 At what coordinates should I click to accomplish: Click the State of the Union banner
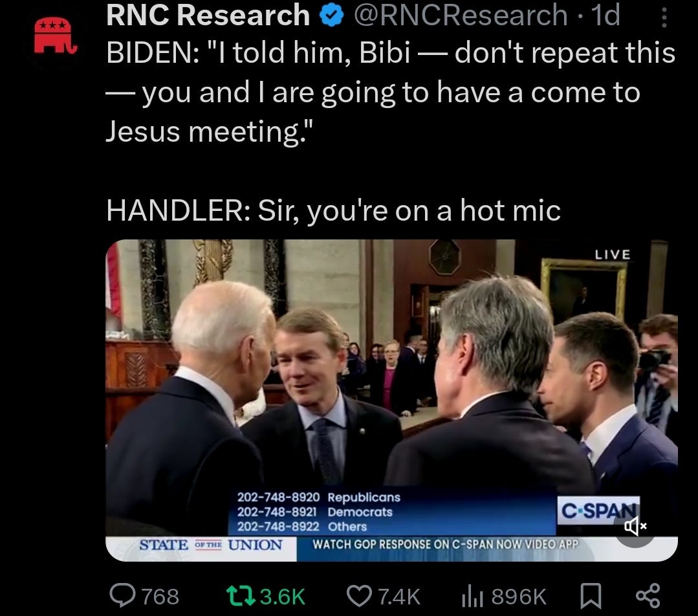pos(210,545)
